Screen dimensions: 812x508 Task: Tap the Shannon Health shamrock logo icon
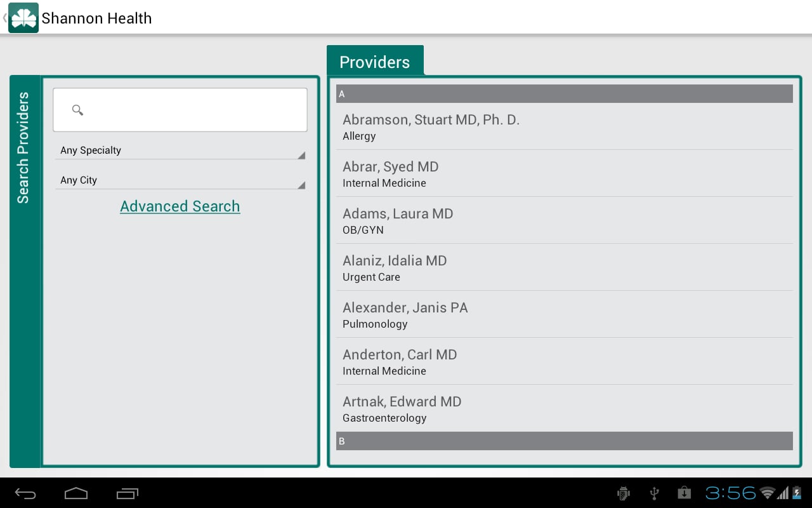[23, 18]
